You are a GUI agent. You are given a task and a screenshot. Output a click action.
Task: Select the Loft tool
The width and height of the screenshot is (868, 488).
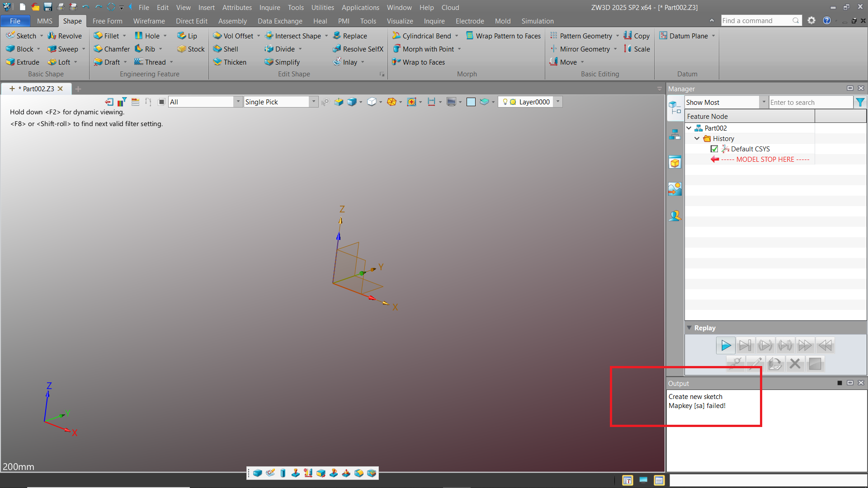(59, 62)
